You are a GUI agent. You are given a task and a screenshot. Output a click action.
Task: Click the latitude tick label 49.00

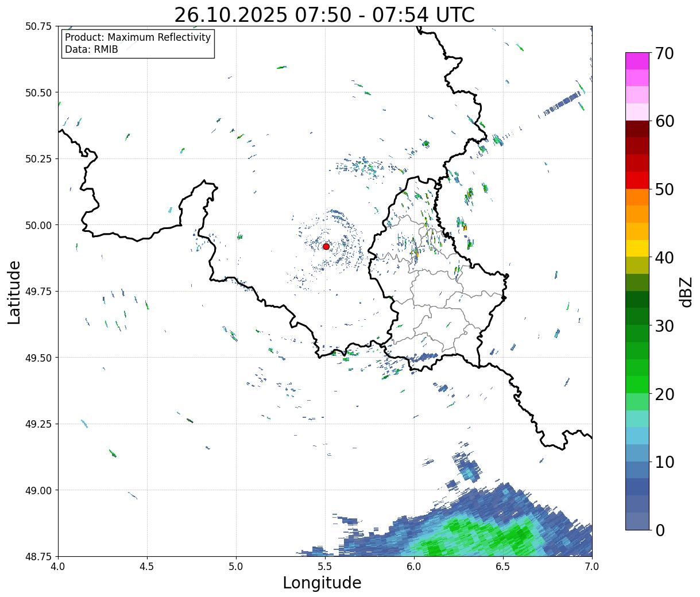38,490
